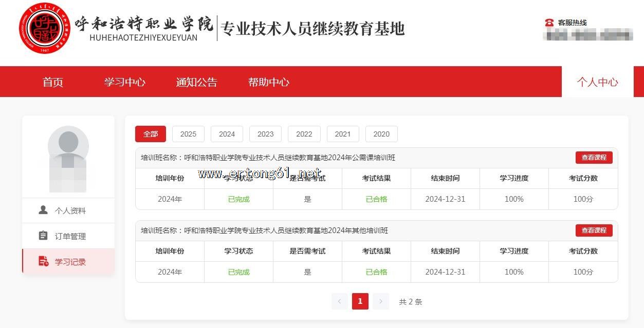
Task: Click the order management clipboard icon
Action: pyautogui.click(x=44, y=236)
